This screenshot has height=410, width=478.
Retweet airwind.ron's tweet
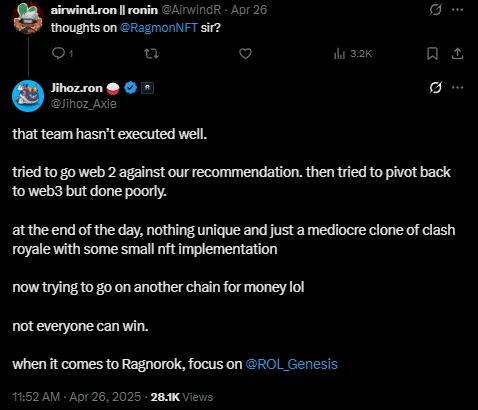pos(151,53)
